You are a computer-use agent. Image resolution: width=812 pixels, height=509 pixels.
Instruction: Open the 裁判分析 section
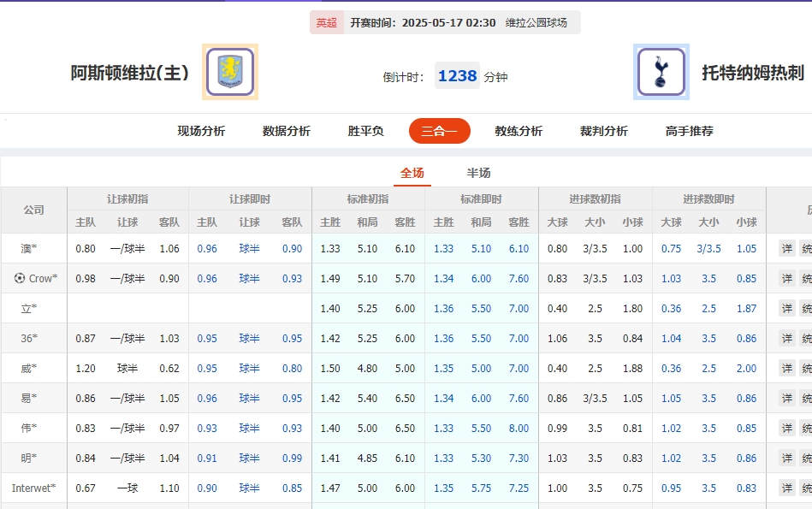(602, 131)
